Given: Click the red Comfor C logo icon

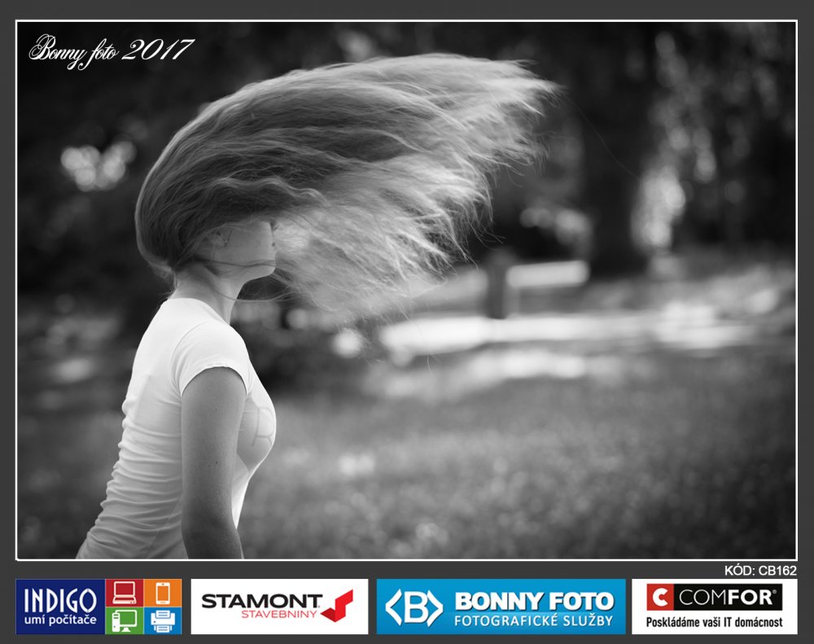Looking at the screenshot, I should pos(660,598).
